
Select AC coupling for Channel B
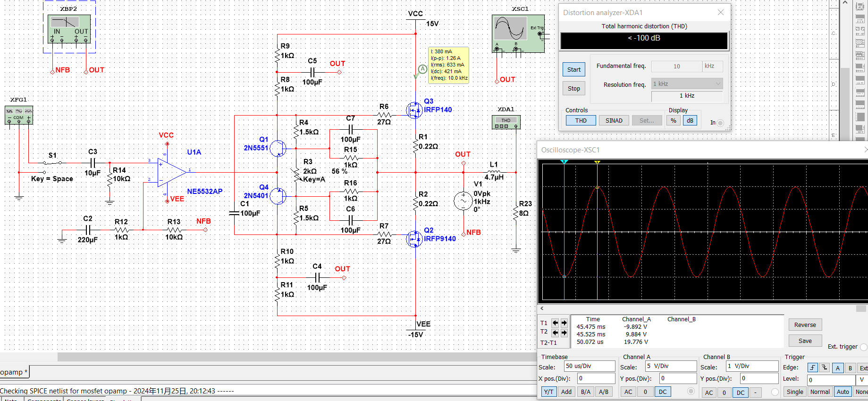(x=709, y=393)
